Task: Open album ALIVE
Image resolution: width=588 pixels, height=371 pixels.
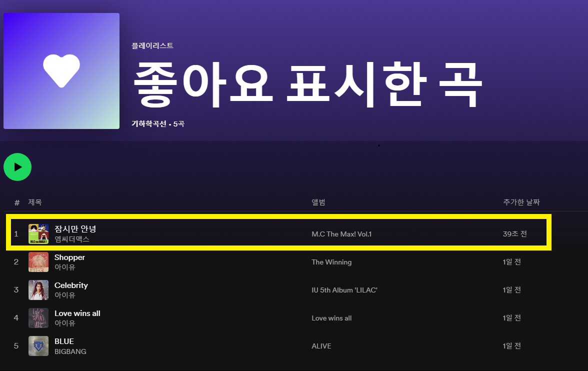Action: pyautogui.click(x=321, y=346)
